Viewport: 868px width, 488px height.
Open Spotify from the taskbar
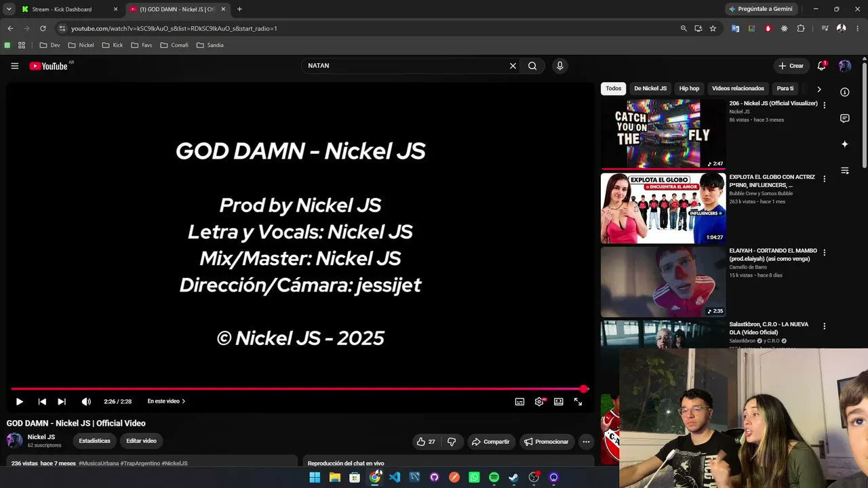click(494, 478)
